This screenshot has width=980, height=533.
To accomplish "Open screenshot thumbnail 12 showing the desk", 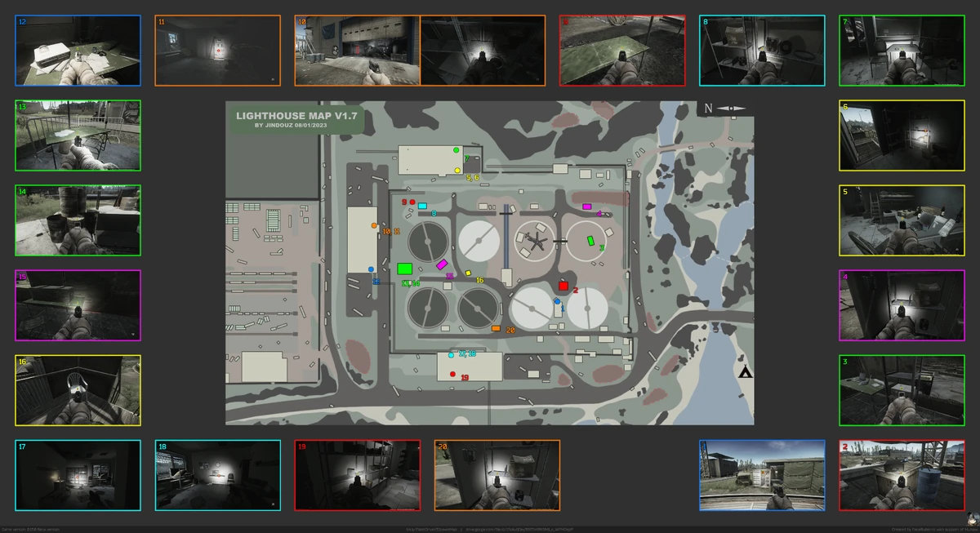I will (78, 49).
